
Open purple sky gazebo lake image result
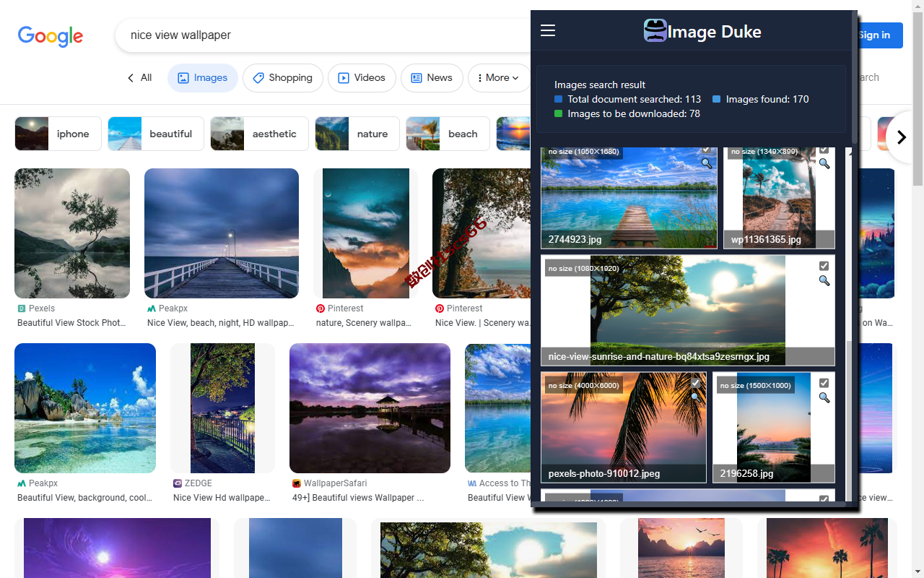370,408
